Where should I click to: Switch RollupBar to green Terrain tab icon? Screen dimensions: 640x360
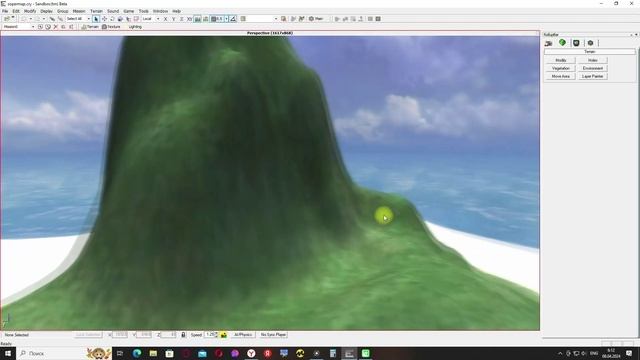[562, 43]
